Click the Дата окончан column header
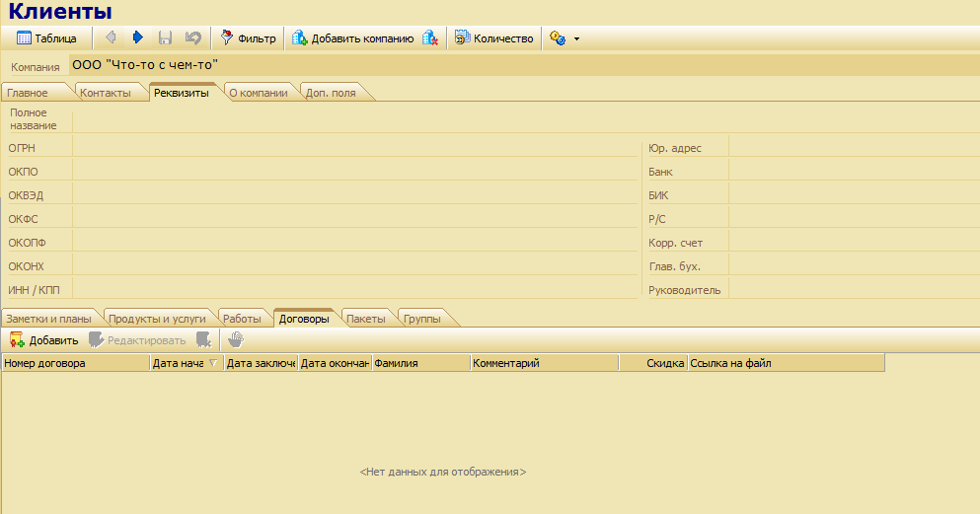 click(x=335, y=363)
